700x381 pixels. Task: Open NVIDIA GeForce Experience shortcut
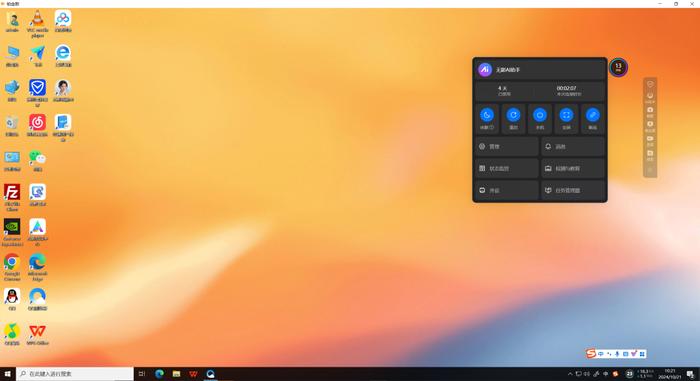pyautogui.click(x=12, y=232)
